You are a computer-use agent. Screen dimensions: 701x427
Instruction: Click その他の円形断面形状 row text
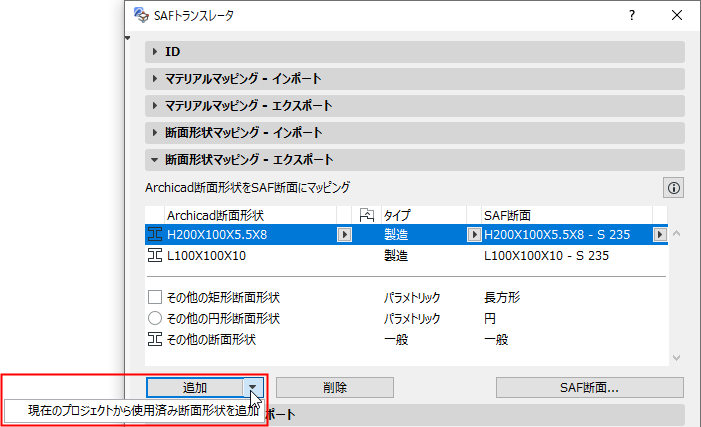click(x=223, y=318)
